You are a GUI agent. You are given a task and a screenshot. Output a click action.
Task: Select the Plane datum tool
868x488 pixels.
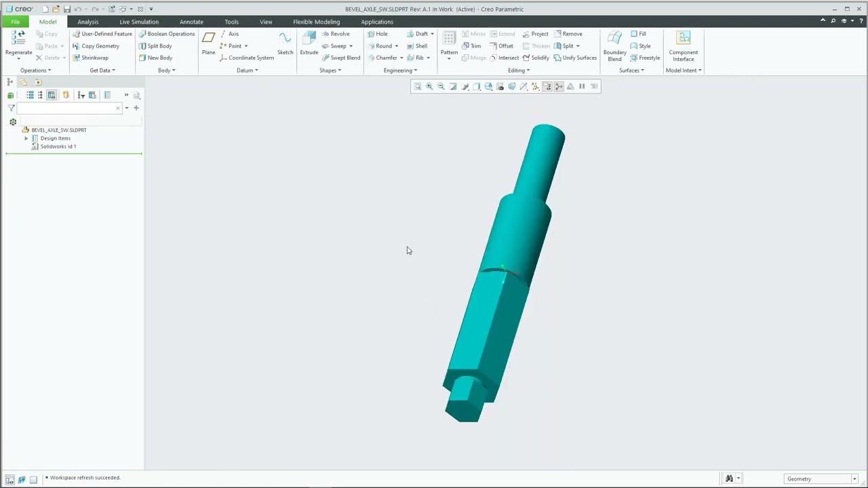(x=208, y=43)
